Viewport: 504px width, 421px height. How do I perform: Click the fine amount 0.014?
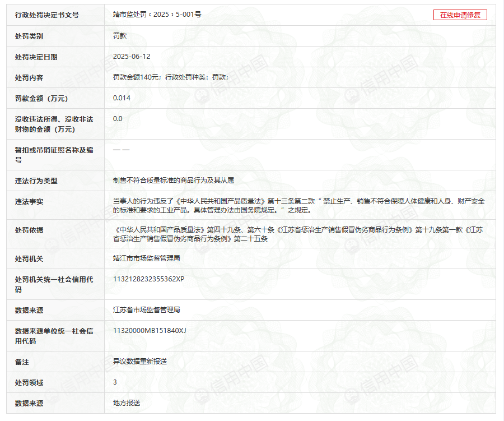click(x=122, y=98)
